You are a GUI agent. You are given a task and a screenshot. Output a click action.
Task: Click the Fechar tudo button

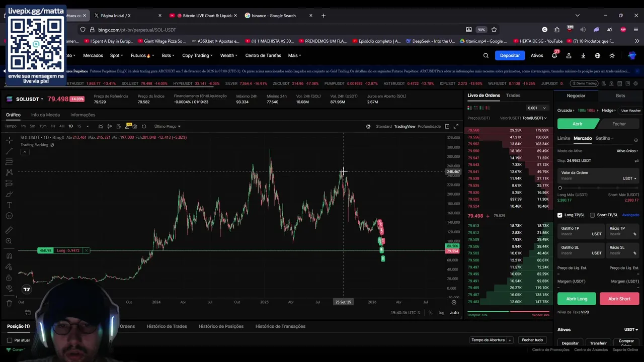532,340
